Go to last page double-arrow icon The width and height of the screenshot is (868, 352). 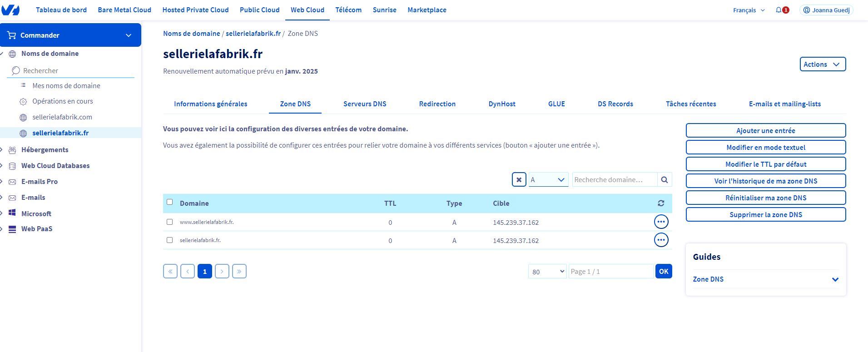239,272
